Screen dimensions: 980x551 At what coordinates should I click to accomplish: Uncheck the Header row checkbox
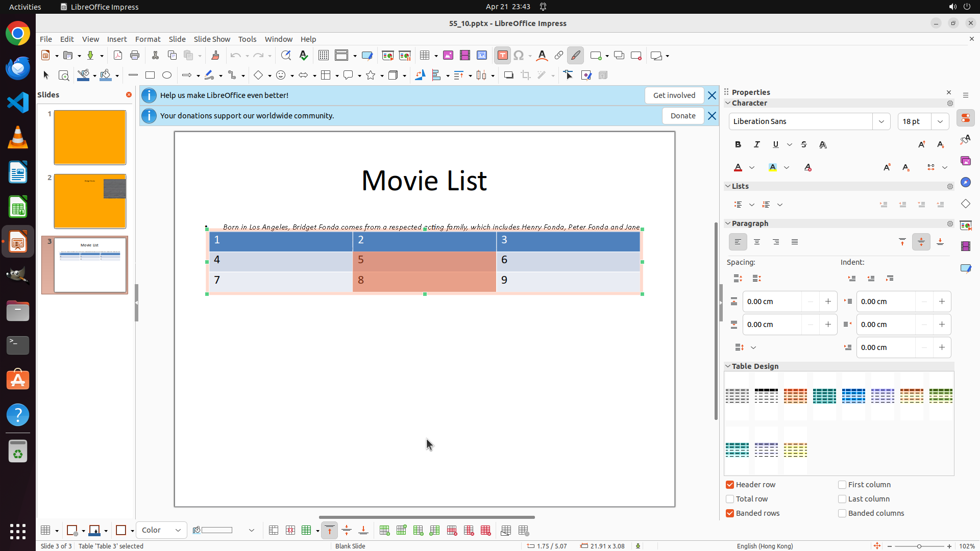(x=730, y=485)
